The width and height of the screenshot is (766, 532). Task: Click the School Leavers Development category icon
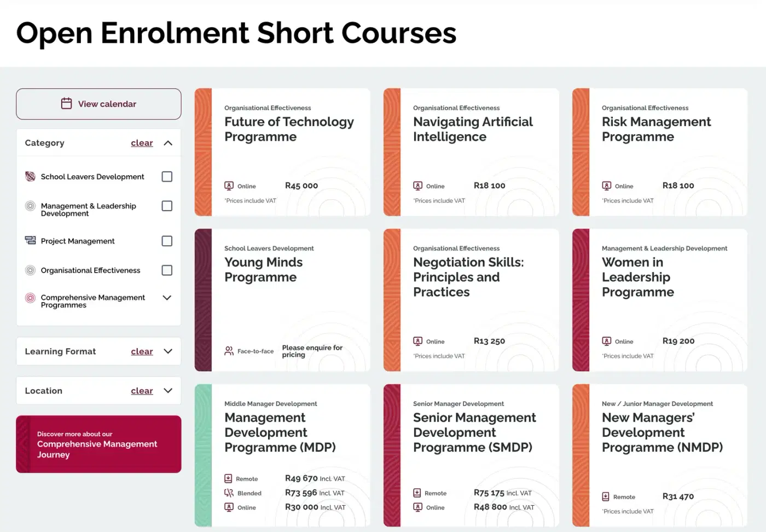pos(31,176)
